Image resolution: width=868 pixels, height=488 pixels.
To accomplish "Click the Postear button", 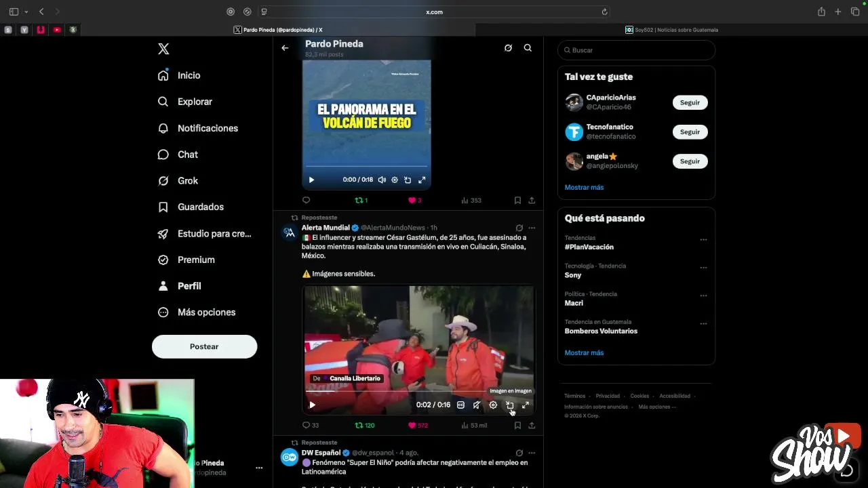I will click(x=204, y=346).
